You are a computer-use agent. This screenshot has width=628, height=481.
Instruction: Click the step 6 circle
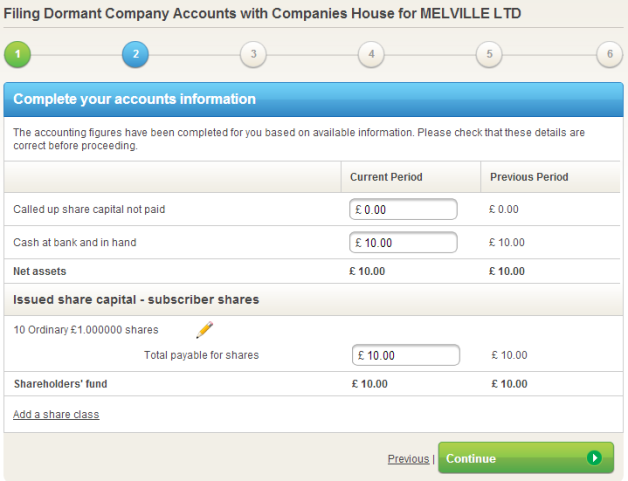coord(608,54)
